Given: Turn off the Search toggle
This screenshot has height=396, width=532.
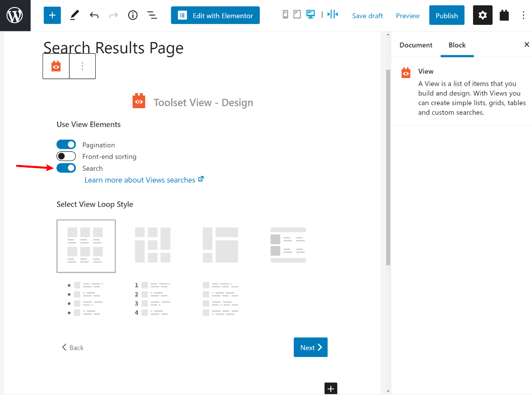Looking at the screenshot, I should (66, 168).
